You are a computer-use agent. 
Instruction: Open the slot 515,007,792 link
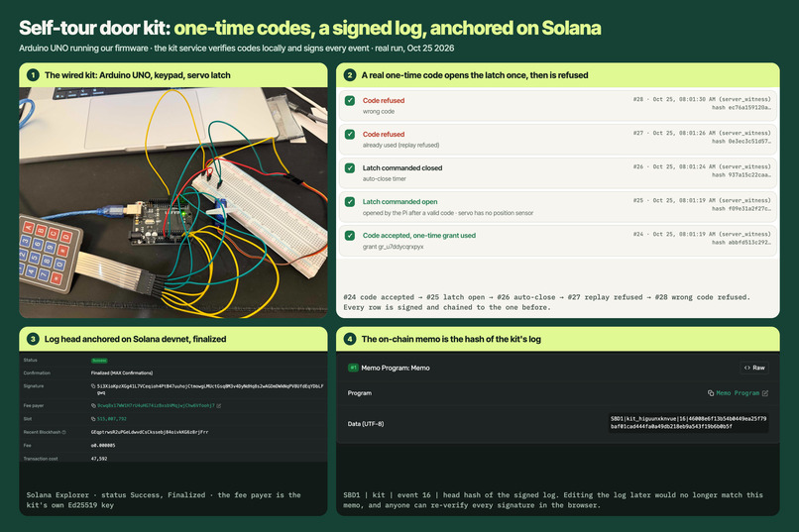[x=112, y=419]
